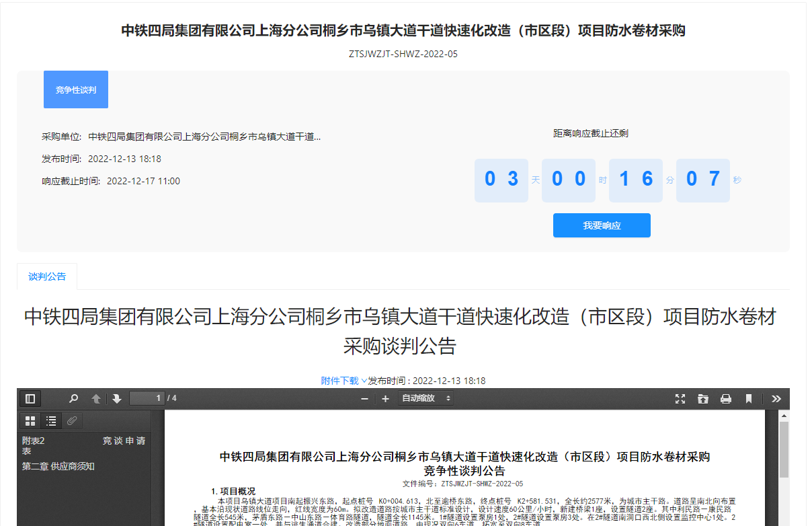Select the 谈判公告 tab
Screen dimensions: 812x526
coord(47,276)
